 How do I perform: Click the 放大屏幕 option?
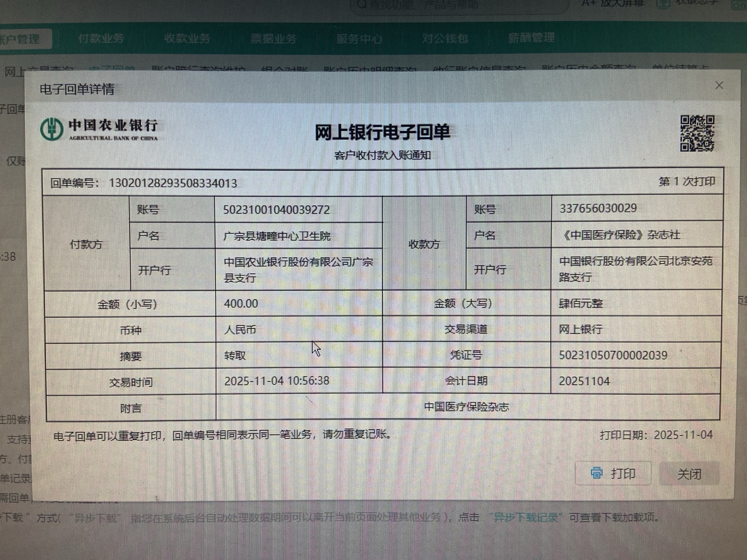click(612, 4)
